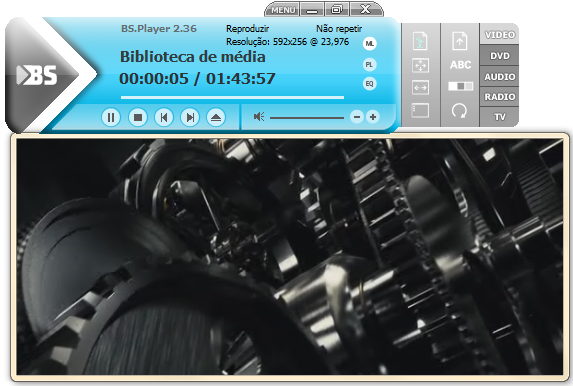Click the 'BS.Player 2.36' version label
The height and width of the screenshot is (386, 573).
(159, 29)
